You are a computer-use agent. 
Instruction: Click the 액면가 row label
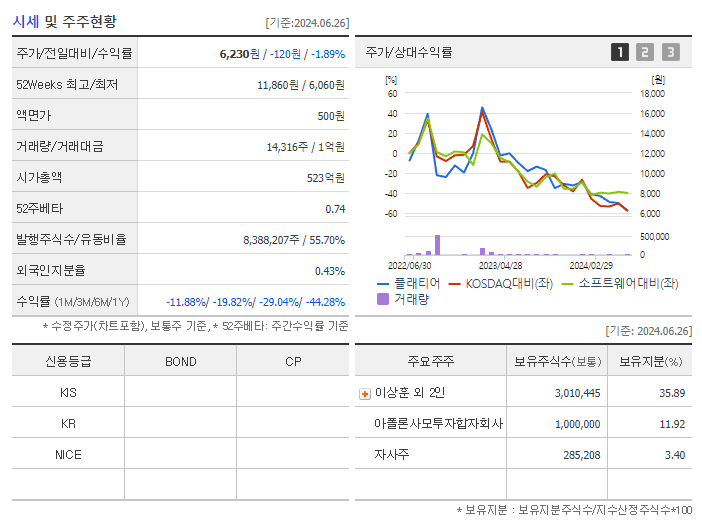tap(34, 115)
